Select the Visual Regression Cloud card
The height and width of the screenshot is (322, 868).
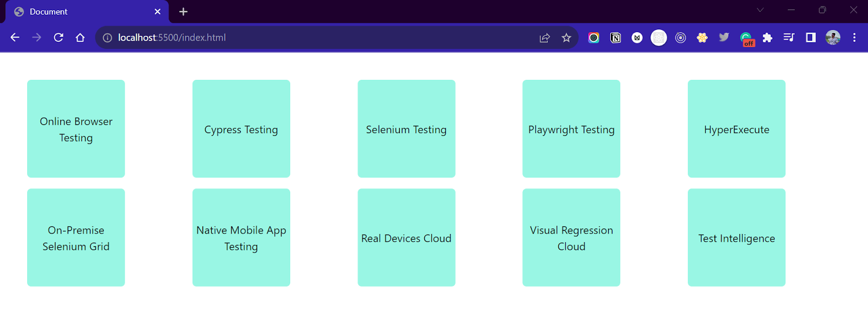tap(571, 237)
